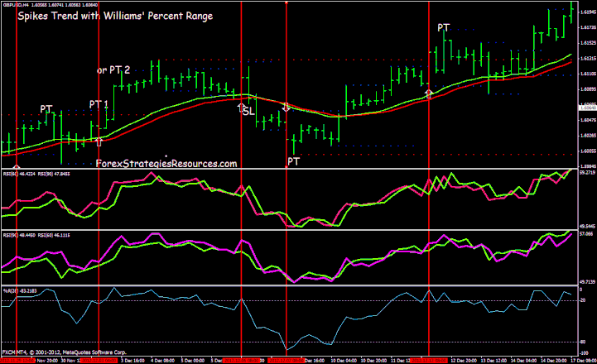Click the 'PT 1' label on the chart
This screenshot has height=364, width=597.
click(x=99, y=104)
